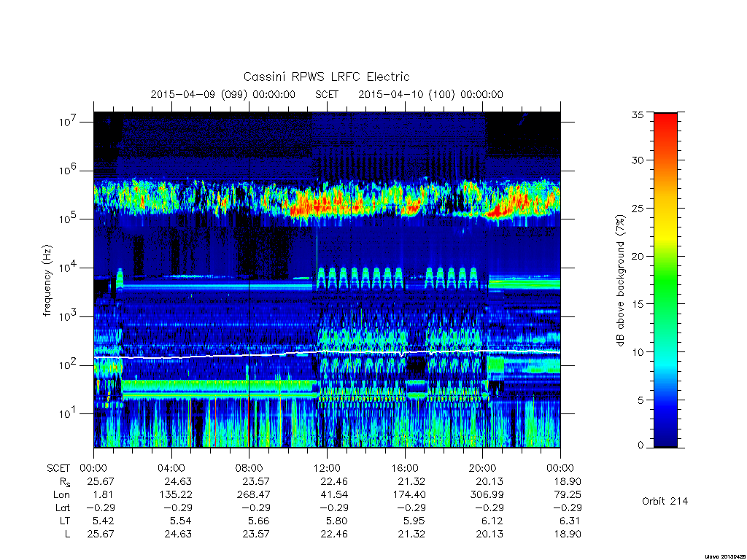Image resolution: width=747 pixels, height=560 pixels.
Task: Click the end date 2015-04-10 (100) label
Action: pyautogui.click(x=407, y=94)
